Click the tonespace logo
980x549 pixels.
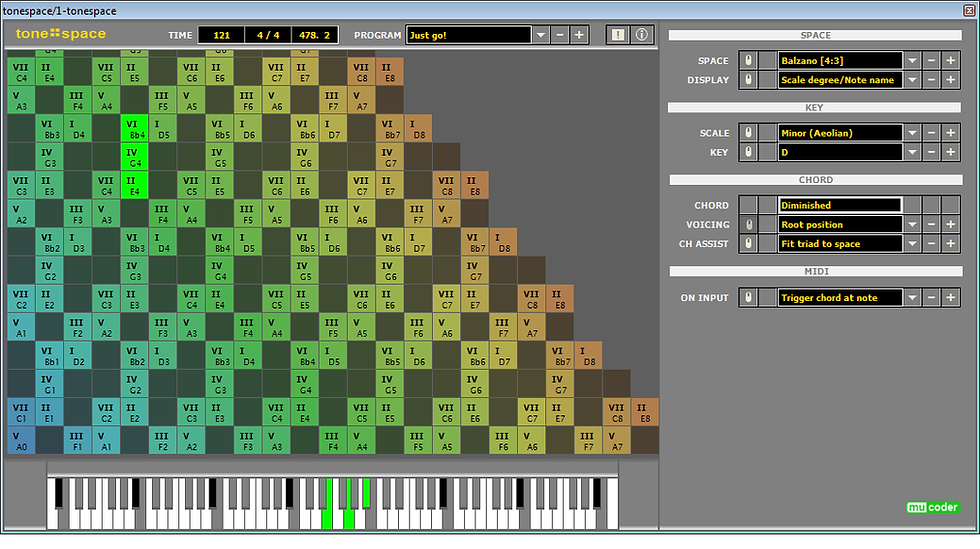pyautogui.click(x=61, y=34)
